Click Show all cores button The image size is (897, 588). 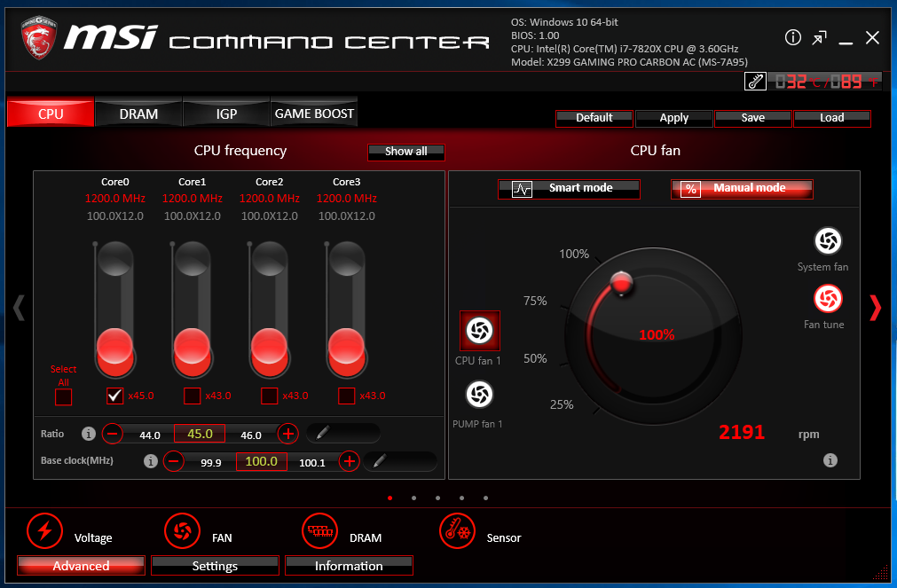pos(406,152)
